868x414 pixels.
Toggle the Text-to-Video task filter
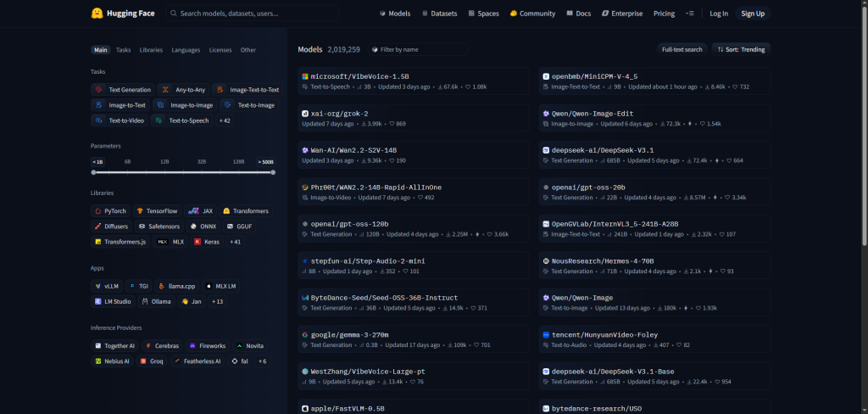tap(120, 120)
